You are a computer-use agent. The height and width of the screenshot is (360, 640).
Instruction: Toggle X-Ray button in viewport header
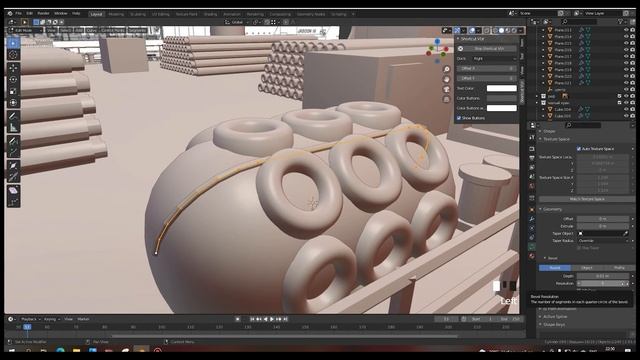click(x=487, y=30)
